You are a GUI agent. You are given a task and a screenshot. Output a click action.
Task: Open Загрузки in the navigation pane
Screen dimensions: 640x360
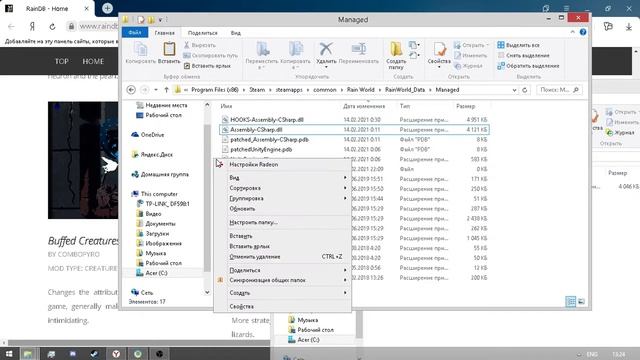152,233
